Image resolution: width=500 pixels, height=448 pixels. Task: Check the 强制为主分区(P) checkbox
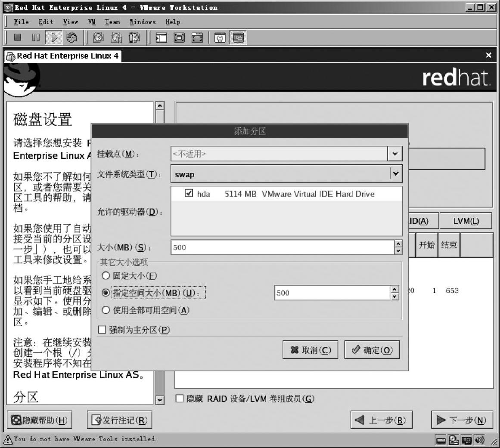(102, 330)
